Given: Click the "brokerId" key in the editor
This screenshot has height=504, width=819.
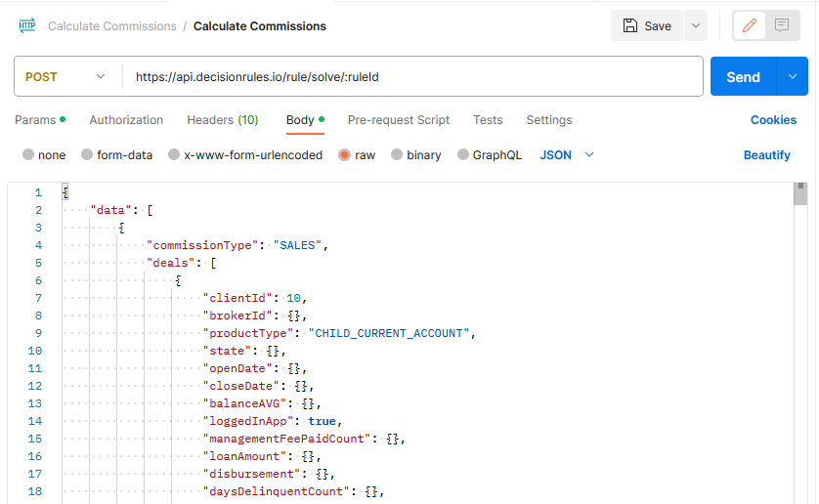Looking at the screenshot, I should coord(237,315).
